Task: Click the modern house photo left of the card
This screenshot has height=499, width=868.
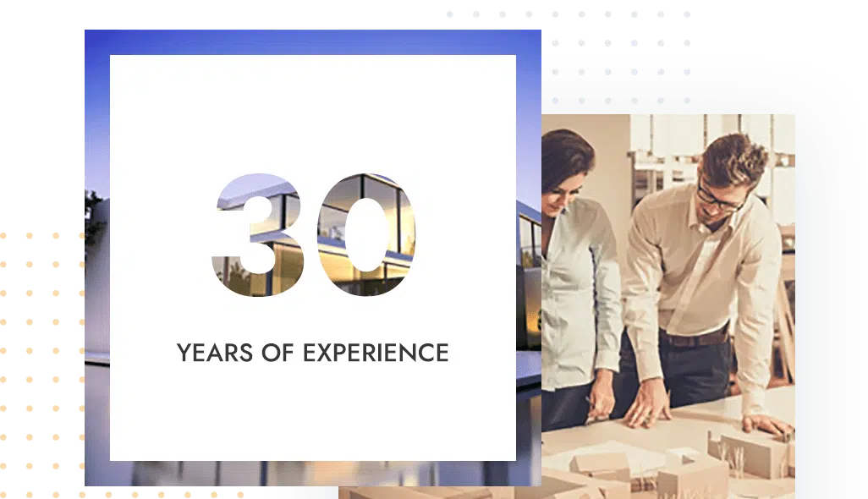Action: pyautogui.click(x=96, y=254)
